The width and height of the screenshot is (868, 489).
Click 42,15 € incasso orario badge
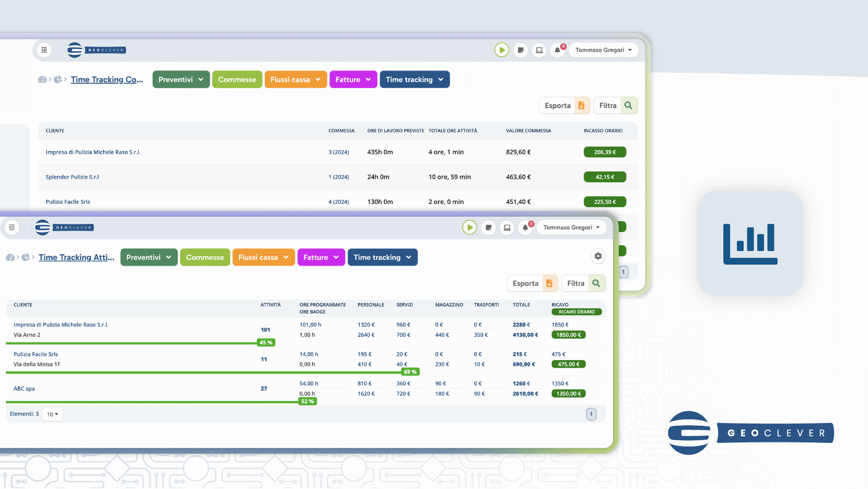pyautogui.click(x=605, y=177)
